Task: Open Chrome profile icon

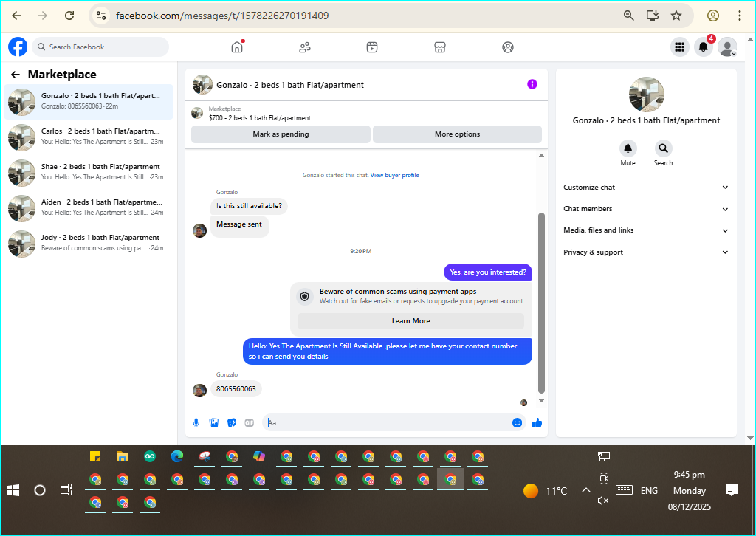Action: pyautogui.click(x=712, y=16)
